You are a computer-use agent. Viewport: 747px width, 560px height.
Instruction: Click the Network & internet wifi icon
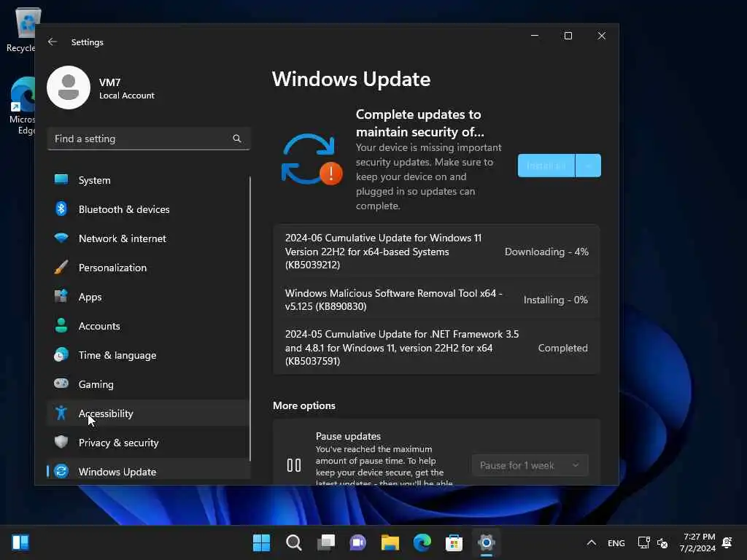coord(61,238)
